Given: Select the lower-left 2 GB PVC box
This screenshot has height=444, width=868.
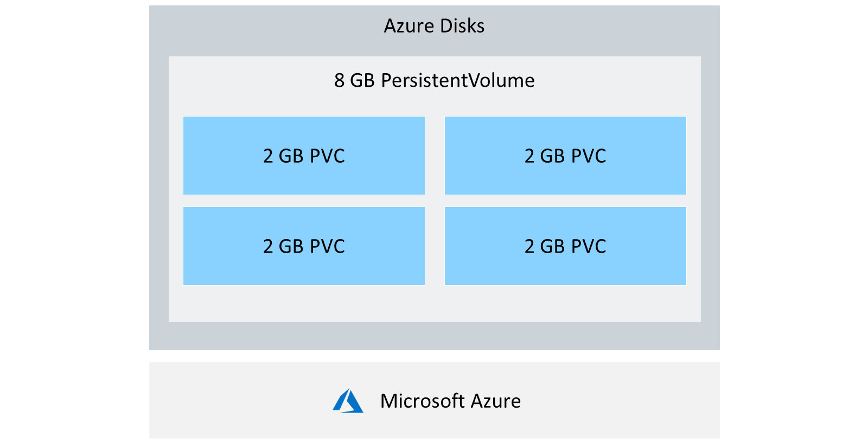Looking at the screenshot, I should (304, 246).
